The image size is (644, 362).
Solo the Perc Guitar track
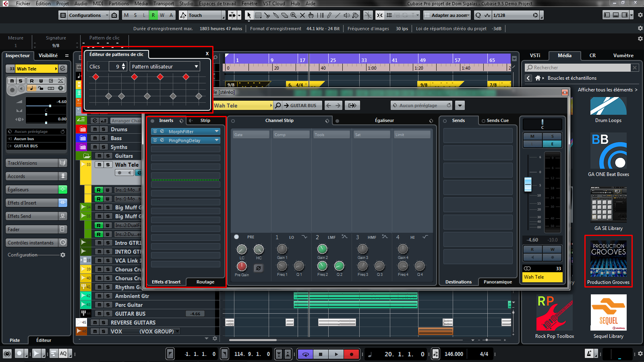point(108,305)
